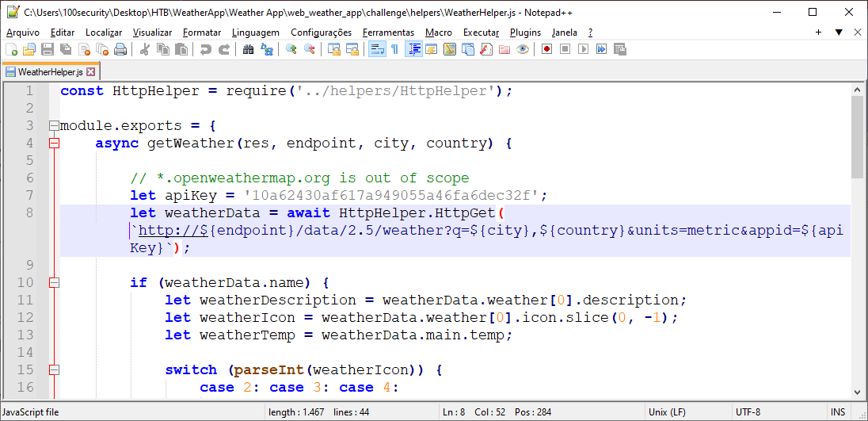Select the WeatherHelper.js tab
The height and width of the screenshot is (421, 868).
pyautogui.click(x=50, y=72)
